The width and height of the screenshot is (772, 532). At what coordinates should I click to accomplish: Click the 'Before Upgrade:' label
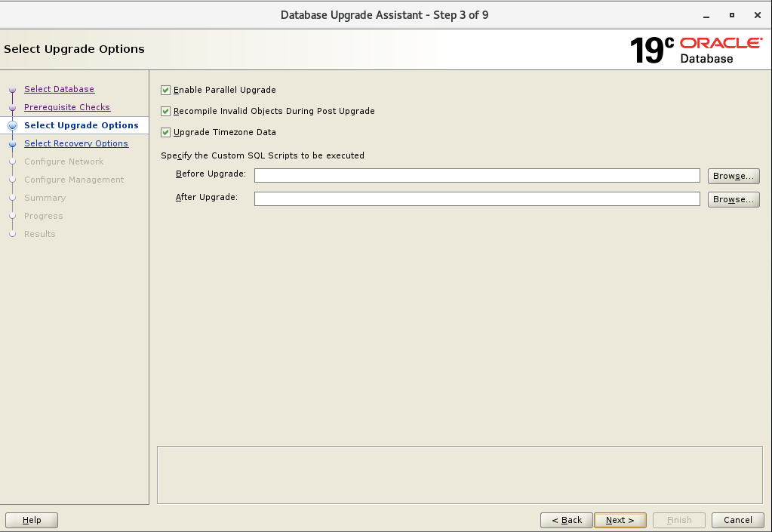pyautogui.click(x=211, y=174)
